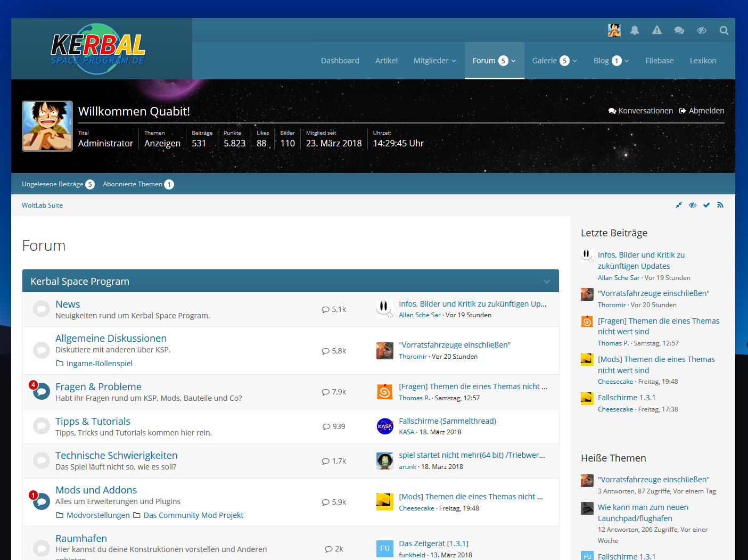Toggle the crossed eye icon in top bar
The height and width of the screenshot is (560, 748).
point(702,30)
